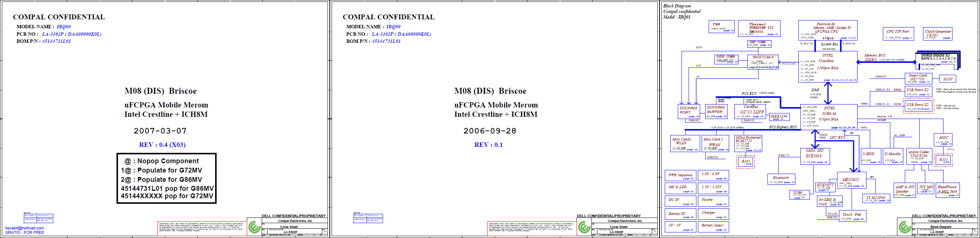The width and height of the screenshot is (980, 238).
Task: Click the Compal logo on the 2006-09-28 cover sheet
Action: [x=584, y=227]
